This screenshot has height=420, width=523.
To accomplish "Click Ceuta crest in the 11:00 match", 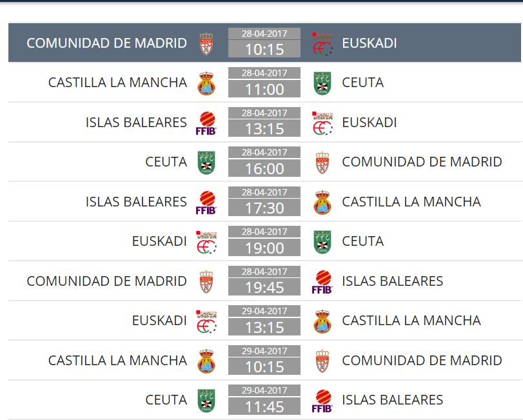I will pos(322,83).
